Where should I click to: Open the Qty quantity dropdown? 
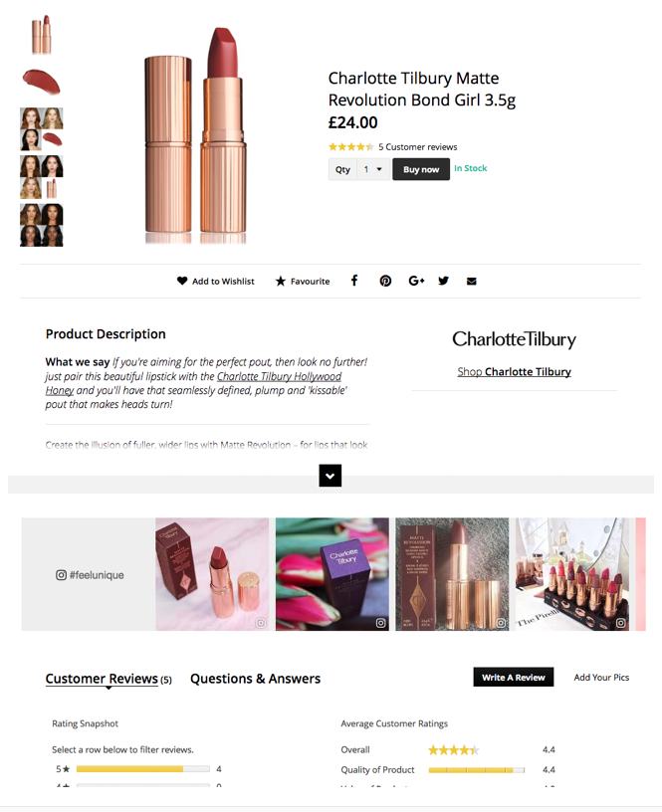(x=373, y=169)
